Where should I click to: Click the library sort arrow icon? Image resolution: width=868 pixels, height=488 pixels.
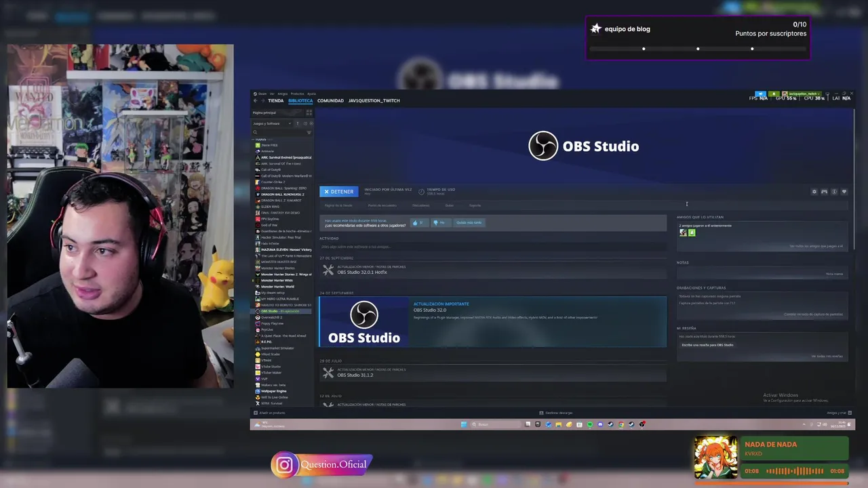297,123
